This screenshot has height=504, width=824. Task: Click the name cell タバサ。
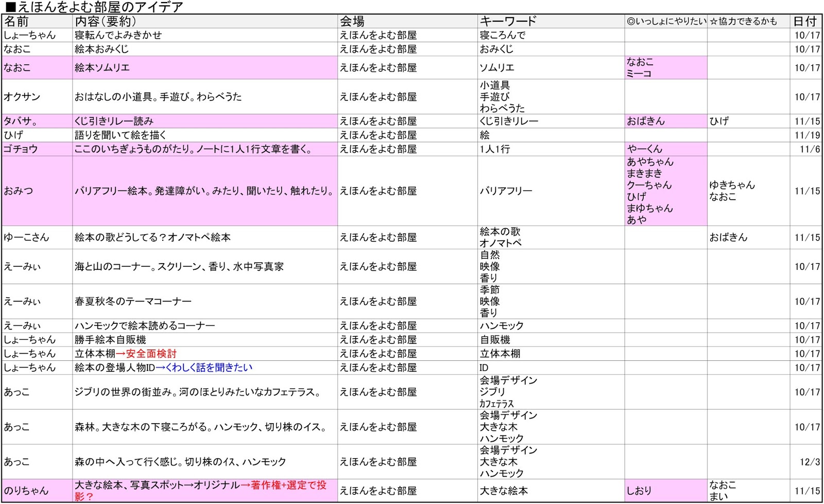tap(37, 121)
